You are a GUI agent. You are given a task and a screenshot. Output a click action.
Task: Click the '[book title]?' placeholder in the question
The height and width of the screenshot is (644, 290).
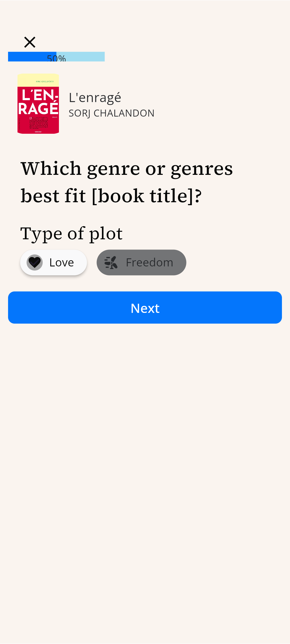(x=147, y=196)
